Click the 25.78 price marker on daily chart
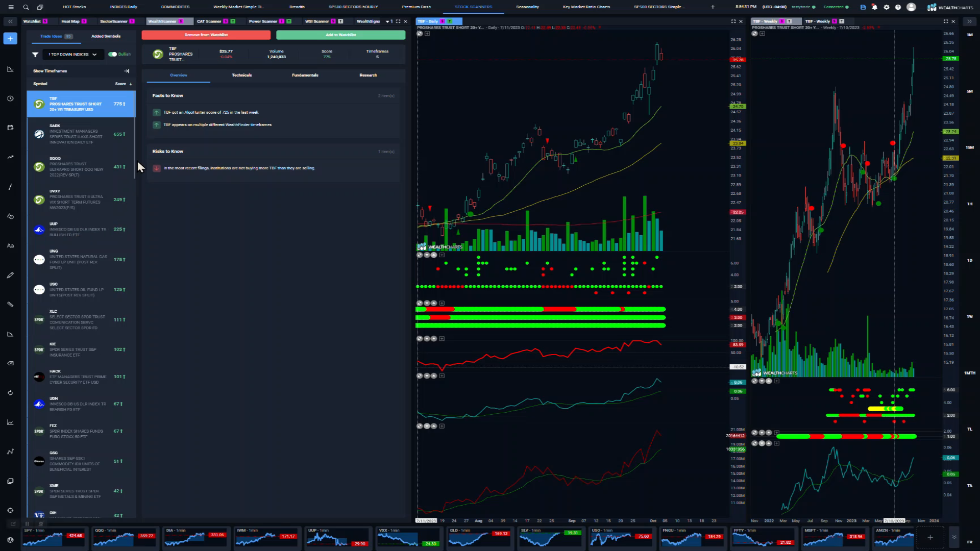The image size is (980, 551). [x=738, y=60]
